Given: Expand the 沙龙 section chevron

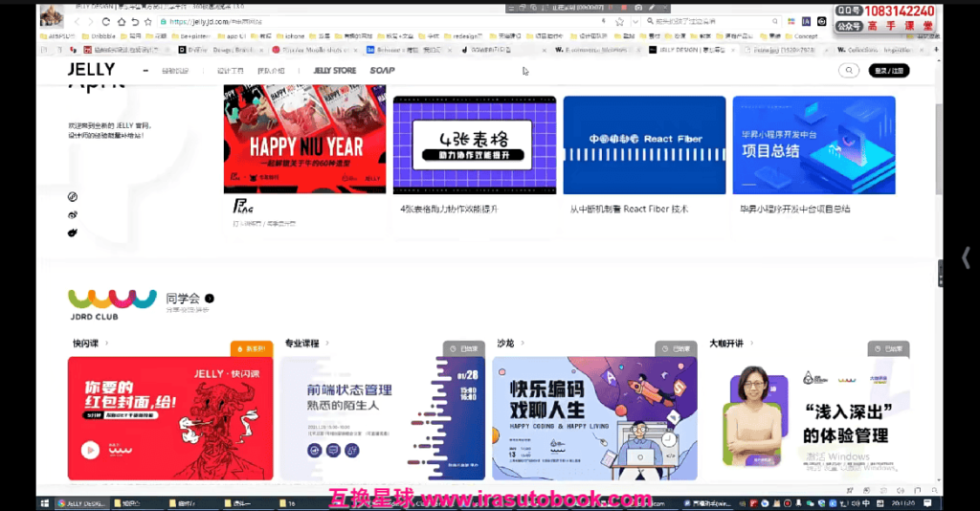Looking at the screenshot, I should click(x=523, y=343).
